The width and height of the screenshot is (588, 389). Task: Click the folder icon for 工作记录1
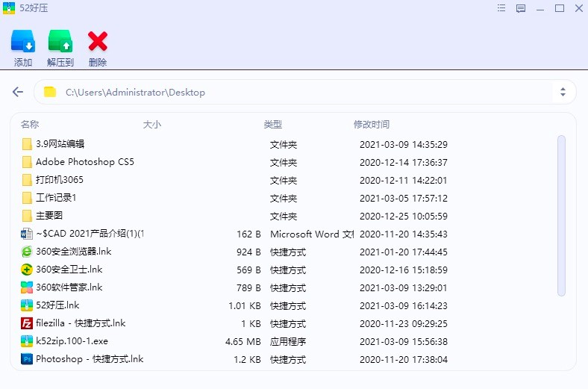27,198
